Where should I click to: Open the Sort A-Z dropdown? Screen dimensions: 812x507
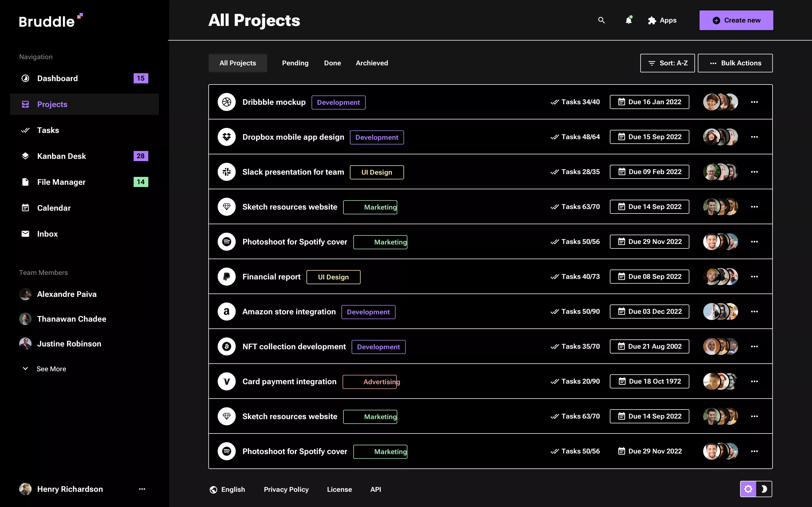coord(667,63)
